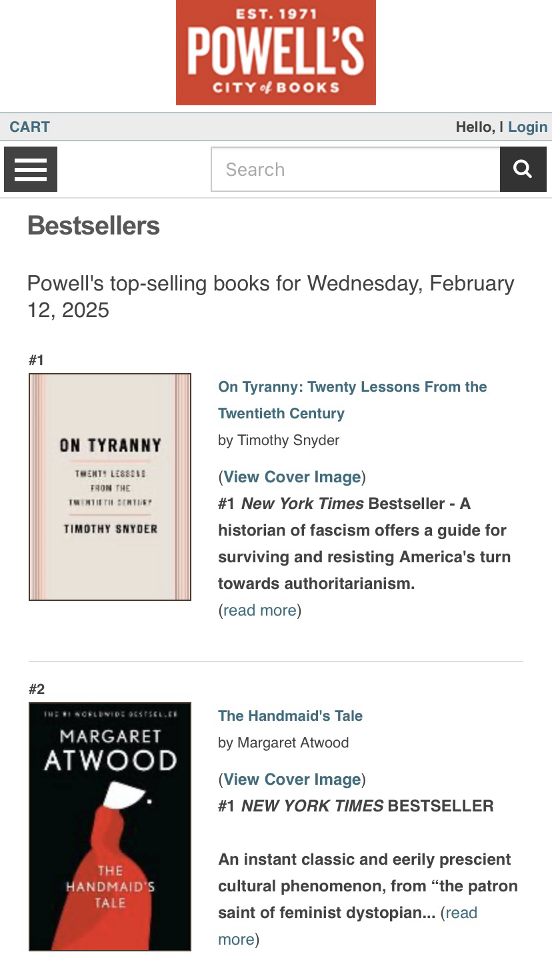Expand read more for The Handmaid's Tale
This screenshot has height=980, width=552.
click(x=459, y=913)
